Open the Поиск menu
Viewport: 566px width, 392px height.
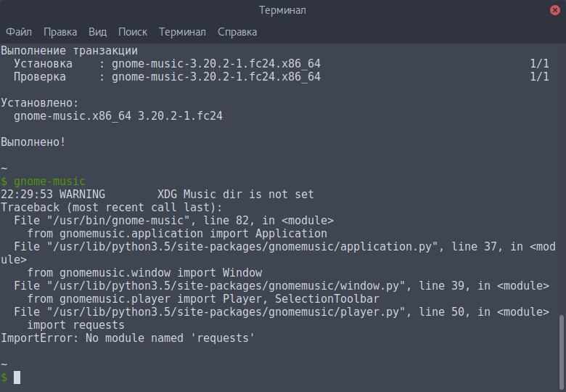point(133,32)
